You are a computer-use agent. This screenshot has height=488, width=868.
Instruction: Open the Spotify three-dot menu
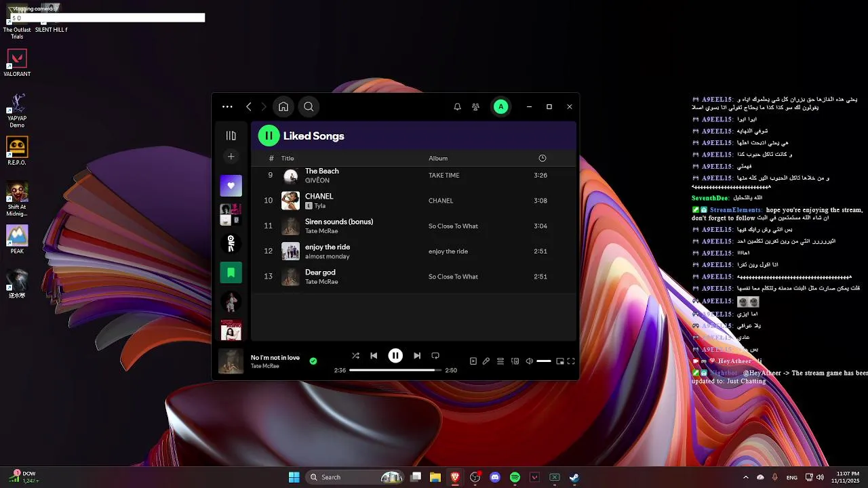click(x=227, y=106)
